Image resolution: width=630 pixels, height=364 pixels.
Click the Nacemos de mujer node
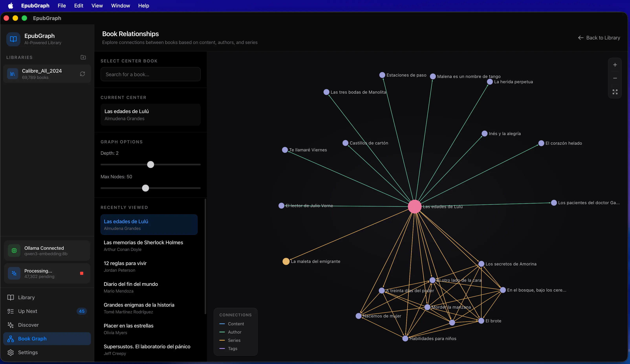coord(359,316)
